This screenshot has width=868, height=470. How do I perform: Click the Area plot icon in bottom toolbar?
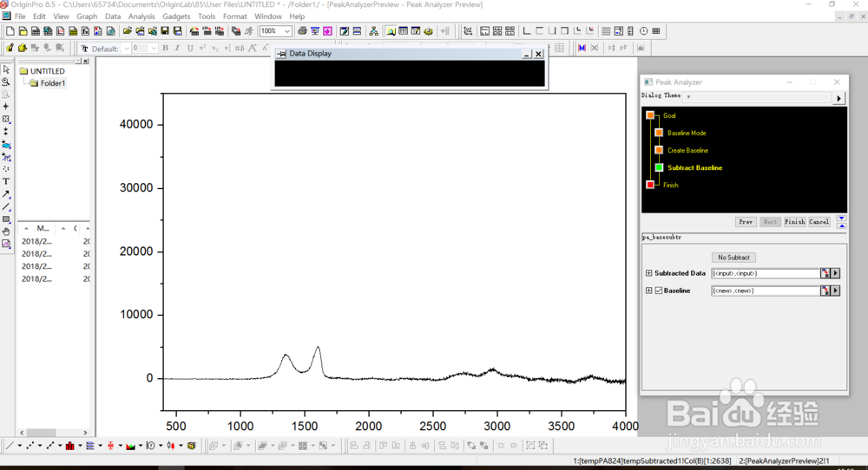pyautogui.click(x=131, y=446)
